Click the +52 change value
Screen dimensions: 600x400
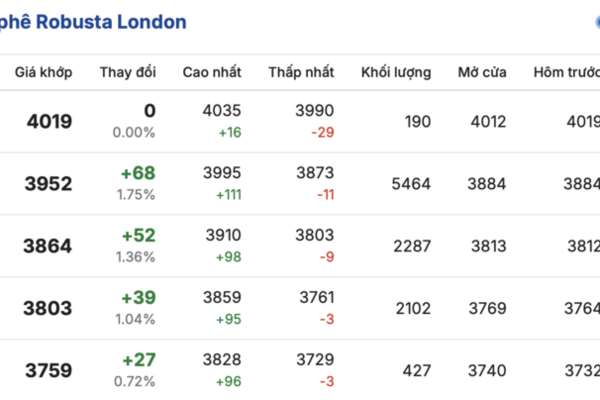(138, 235)
